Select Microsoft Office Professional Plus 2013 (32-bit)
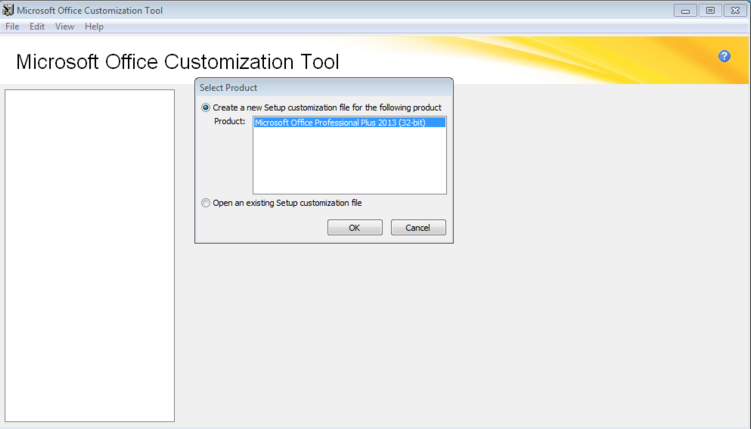751x429 pixels. [349, 123]
